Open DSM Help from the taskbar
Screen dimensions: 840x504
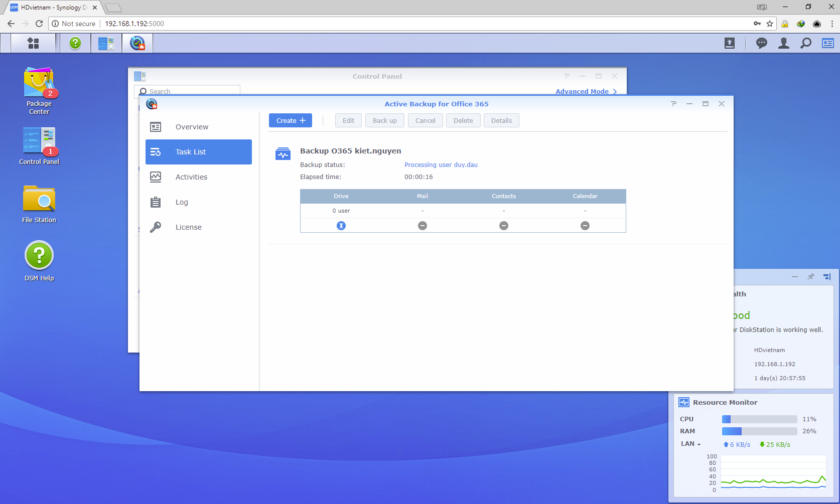(75, 43)
